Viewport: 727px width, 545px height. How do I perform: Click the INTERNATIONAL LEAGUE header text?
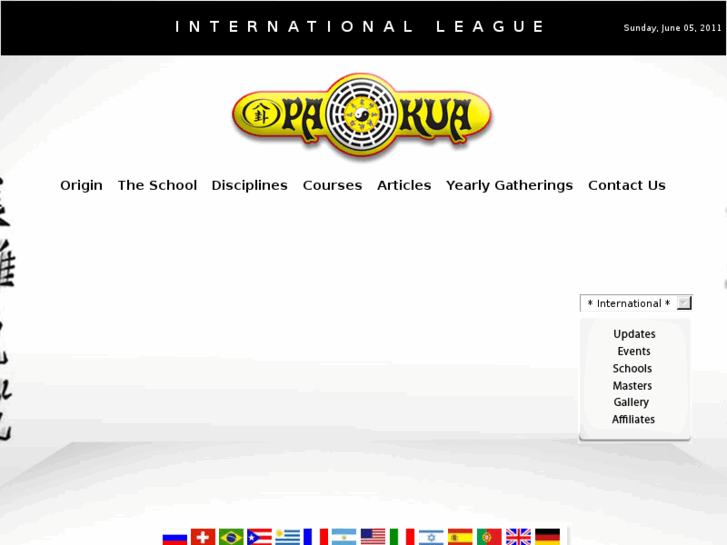(360, 26)
